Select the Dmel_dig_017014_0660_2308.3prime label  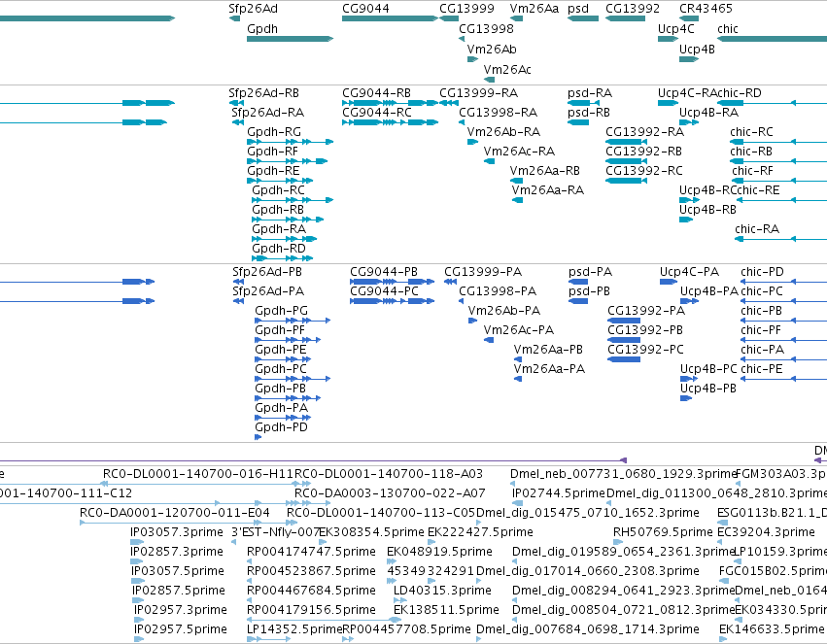pyautogui.click(x=588, y=571)
